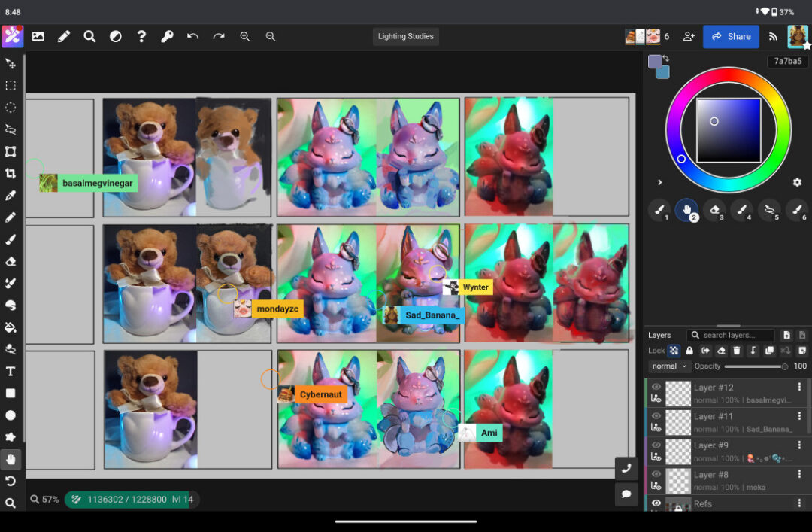The width and height of the screenshot is (812, 532).
Task: Open the invite user icon
Action: (689, 36)
